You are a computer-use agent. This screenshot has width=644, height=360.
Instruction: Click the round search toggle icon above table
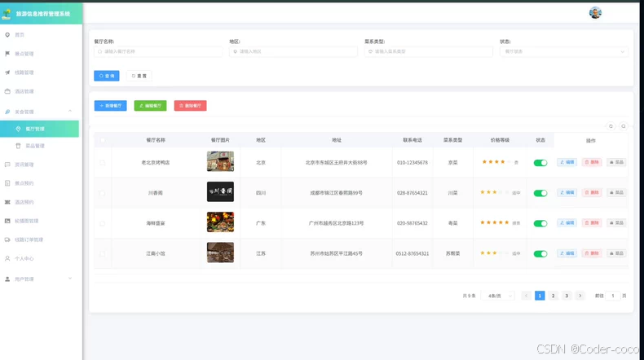[x=624, y=126]
